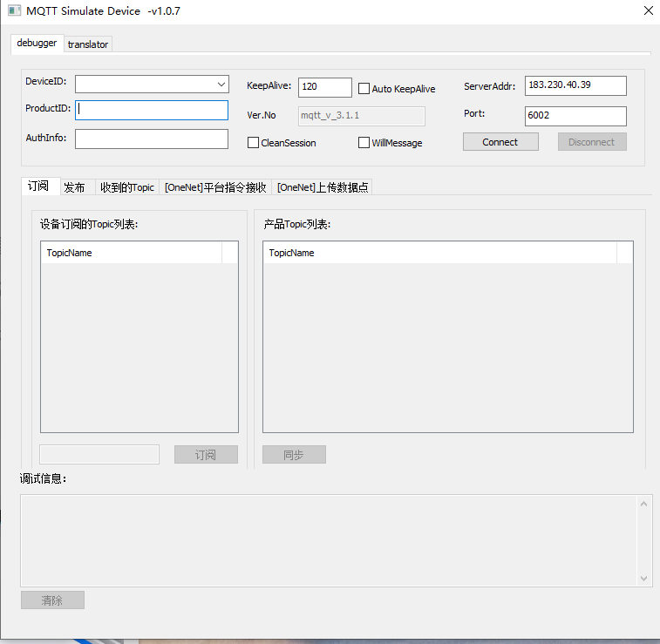
Task: Click the Connect button
Action: point(500,142)
